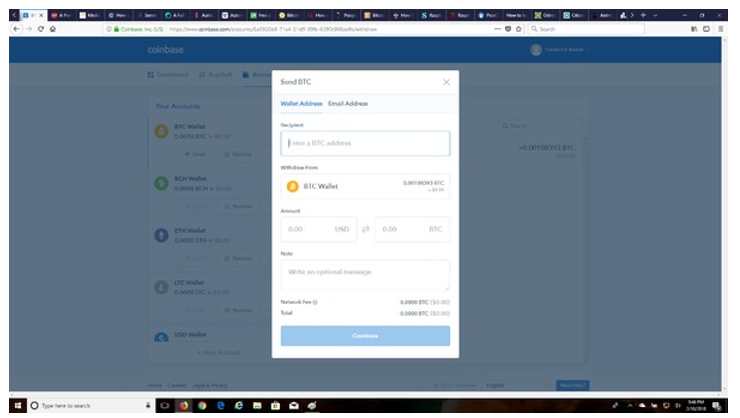Click the Firefox taskbar icon
This screenshot has height=418, width=740.
pyautogui.click(x=184, y=405)
